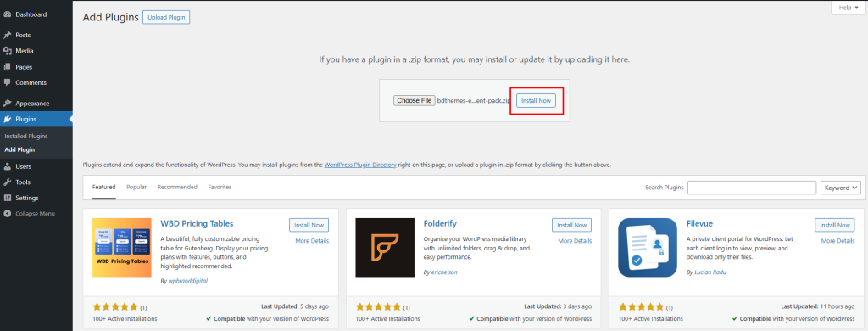This screenshot has width=868, height=331.
Task: Click the Upload Plugin button
Action: point(166,18)
